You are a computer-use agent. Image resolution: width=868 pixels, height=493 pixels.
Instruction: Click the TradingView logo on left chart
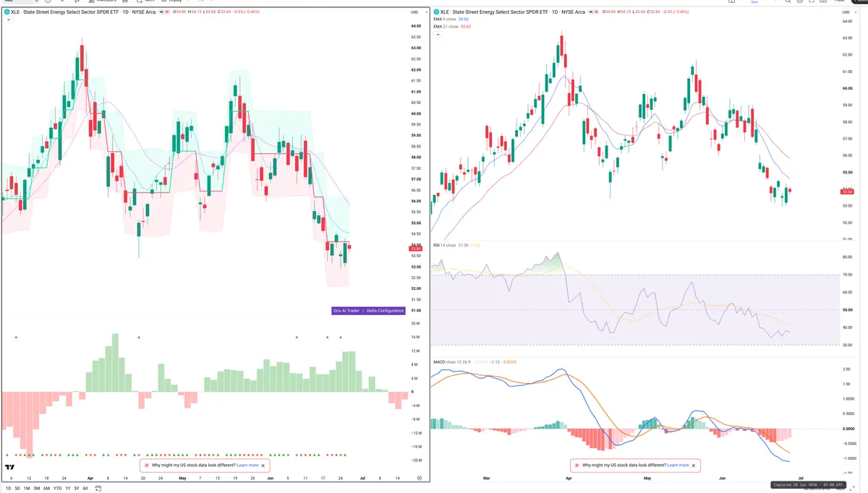(x=9, y=467)
